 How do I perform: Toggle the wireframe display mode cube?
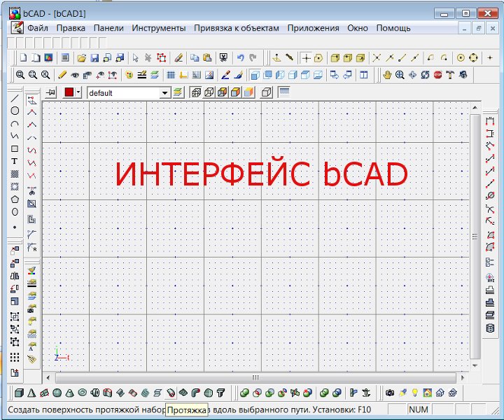[196, 92]
